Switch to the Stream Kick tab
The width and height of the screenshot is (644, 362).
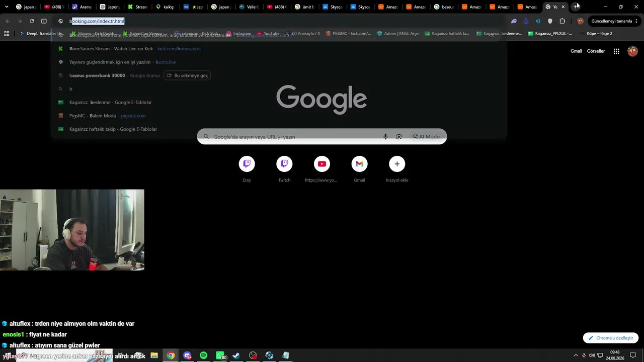[137, 7]
